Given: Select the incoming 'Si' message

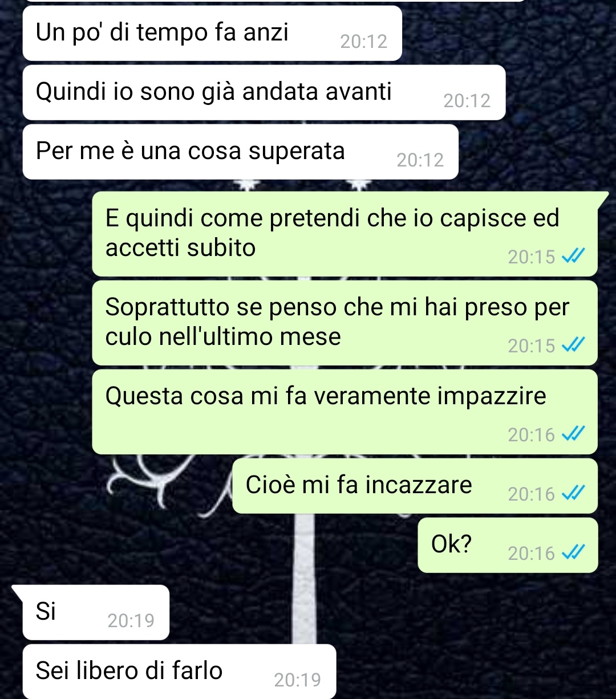Looking at the screenshot, I should point(96,612).
